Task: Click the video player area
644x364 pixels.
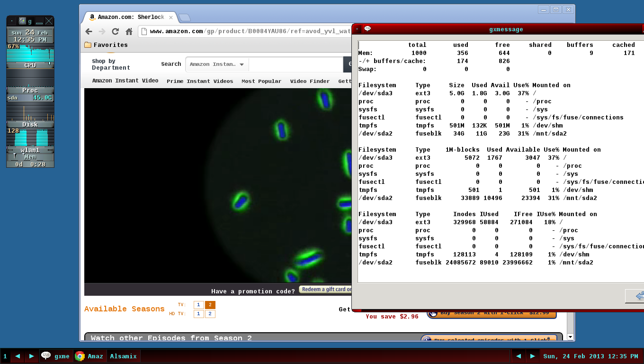Action: (218, 185)
